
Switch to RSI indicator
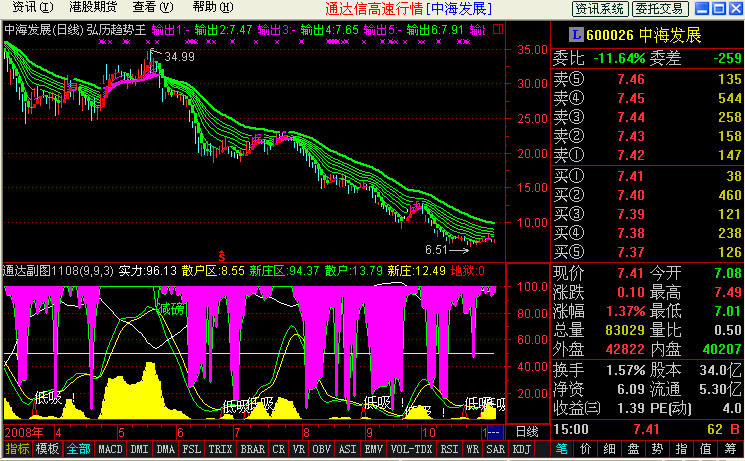pyautogui.click(x=449, y=449)
